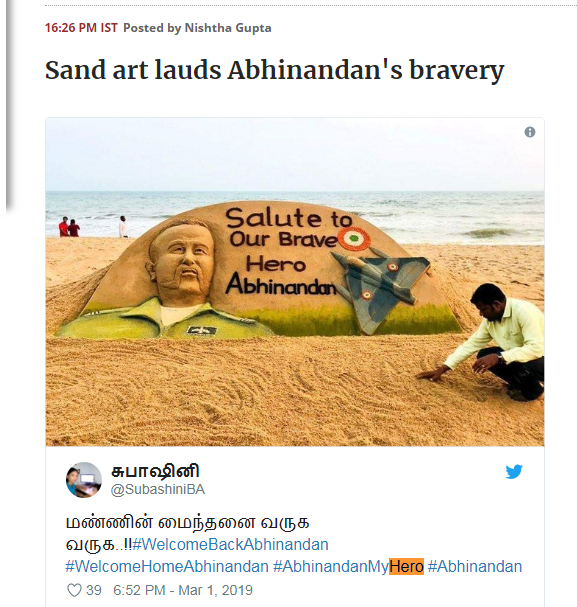Image resolution: width=577 pixels, height=607 pixels.
Task: Open Subashini's profile avatar
Action: [x=84, y=480]
